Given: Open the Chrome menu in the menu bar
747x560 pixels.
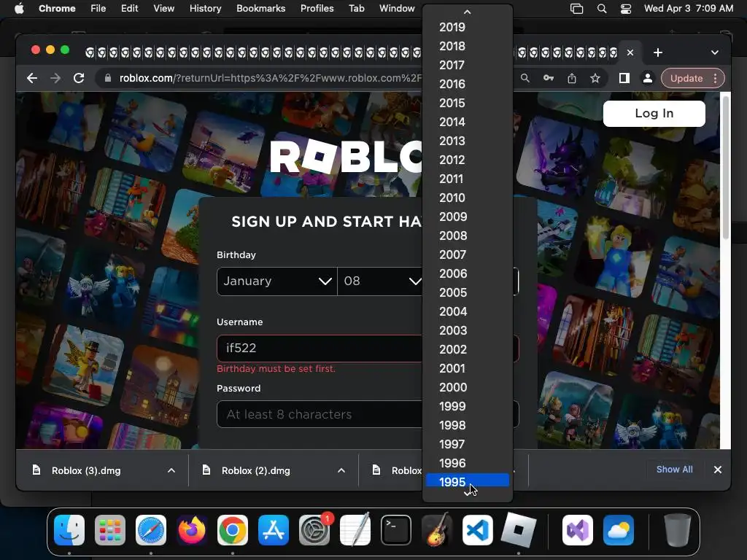Looking at the screenshot, I should (x=57, y=8).
